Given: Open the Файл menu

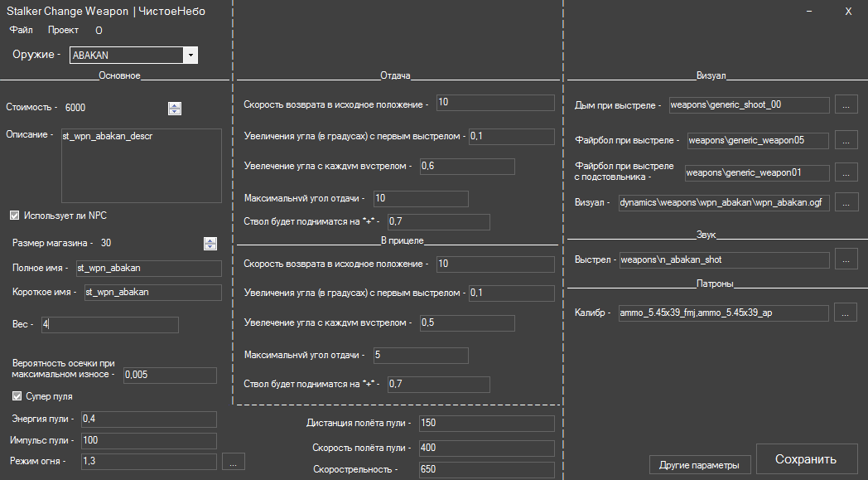Looking at the screenshot, I should (21, 30).
